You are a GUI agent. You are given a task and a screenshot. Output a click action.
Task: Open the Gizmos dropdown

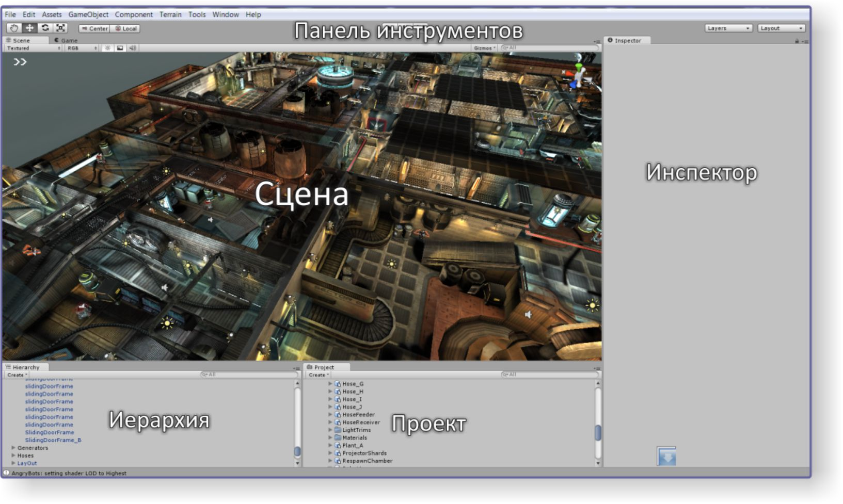click(485, 48)
